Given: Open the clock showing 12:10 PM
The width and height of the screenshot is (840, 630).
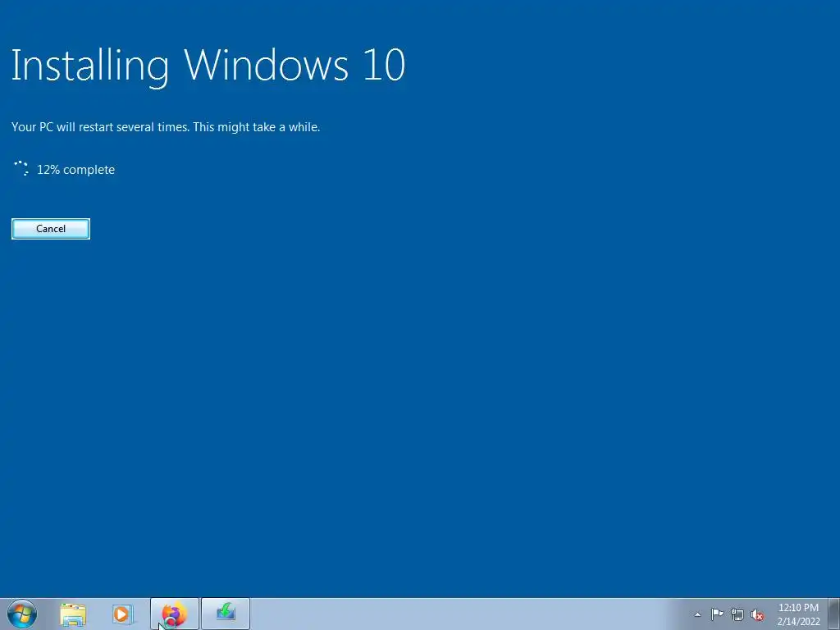Looking at the screenshot, I should 798,614.
